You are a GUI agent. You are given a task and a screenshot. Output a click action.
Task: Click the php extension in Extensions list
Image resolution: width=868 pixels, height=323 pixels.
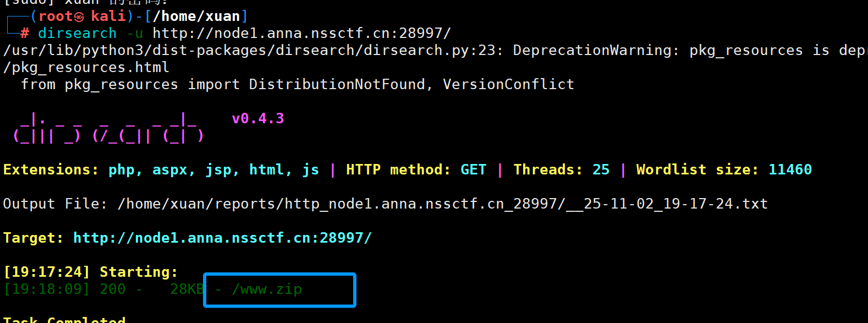[122, 169]
